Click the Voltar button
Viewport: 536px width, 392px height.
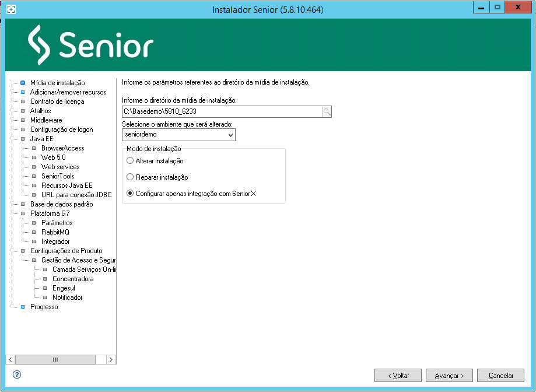398,376
